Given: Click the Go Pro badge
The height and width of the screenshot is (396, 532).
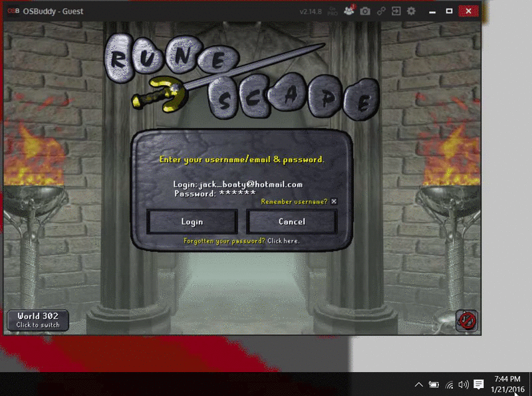Looking at the screenshot, I should [332, 11].
